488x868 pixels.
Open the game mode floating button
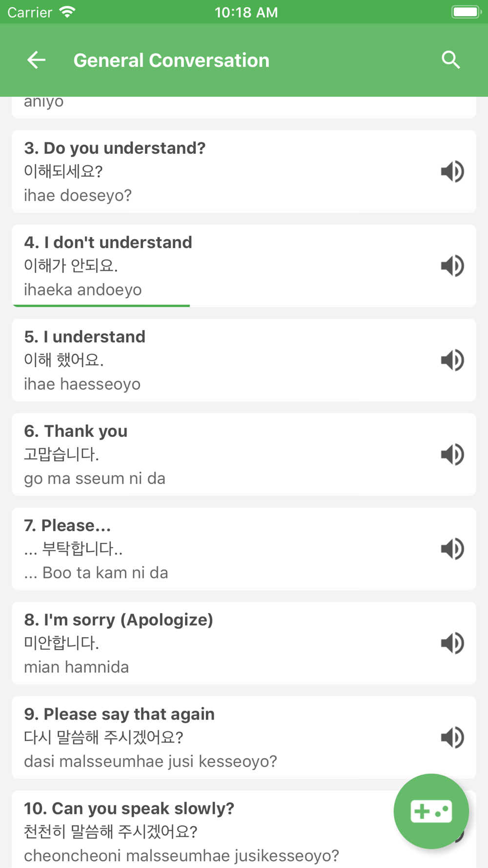[x=431, y=811]
